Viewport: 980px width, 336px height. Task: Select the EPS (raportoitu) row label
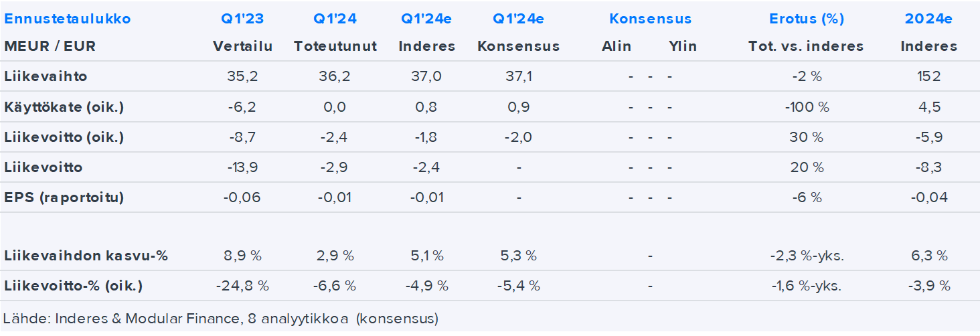64,197
